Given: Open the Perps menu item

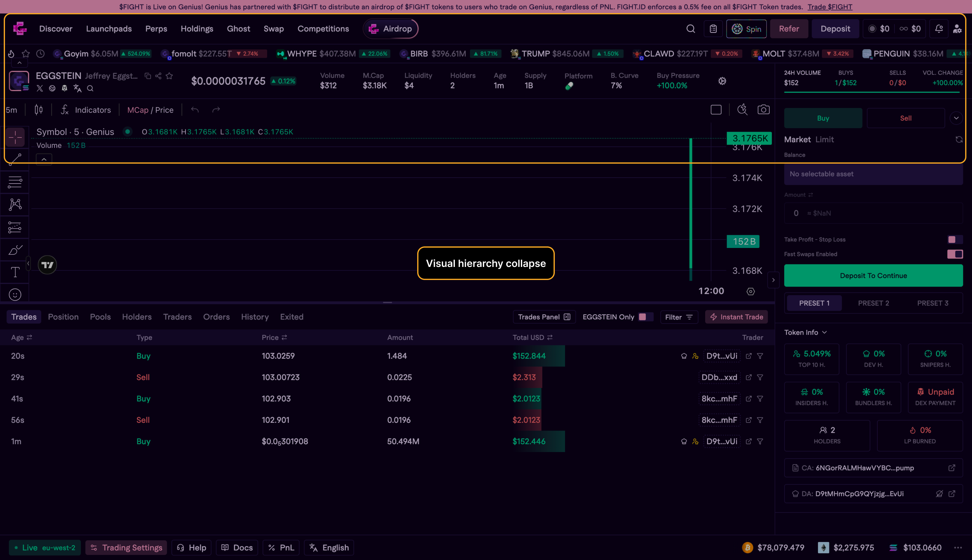Looking at the screenshot, I should click(x=156, y=29).
